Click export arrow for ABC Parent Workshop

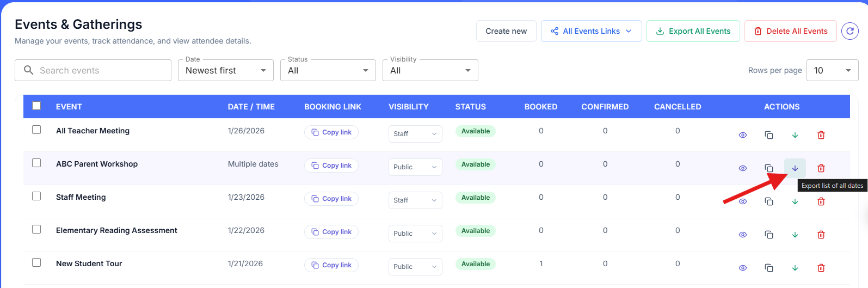[x=795, y=168]
